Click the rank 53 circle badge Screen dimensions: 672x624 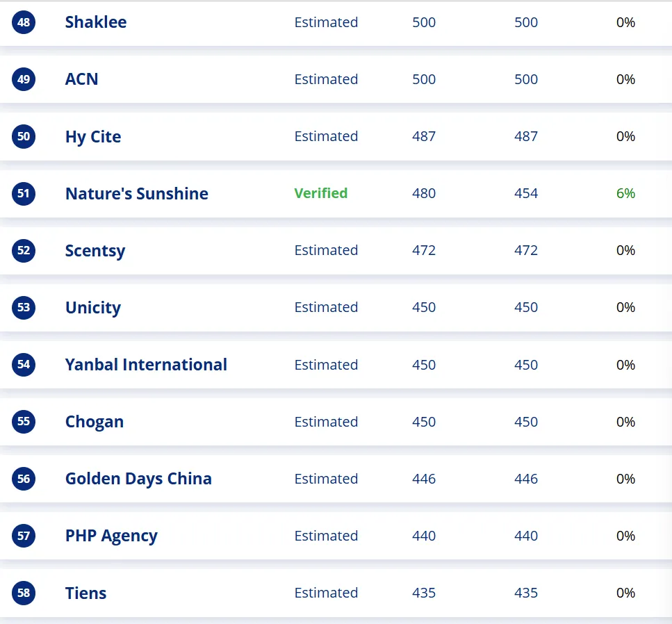point(24,308)
